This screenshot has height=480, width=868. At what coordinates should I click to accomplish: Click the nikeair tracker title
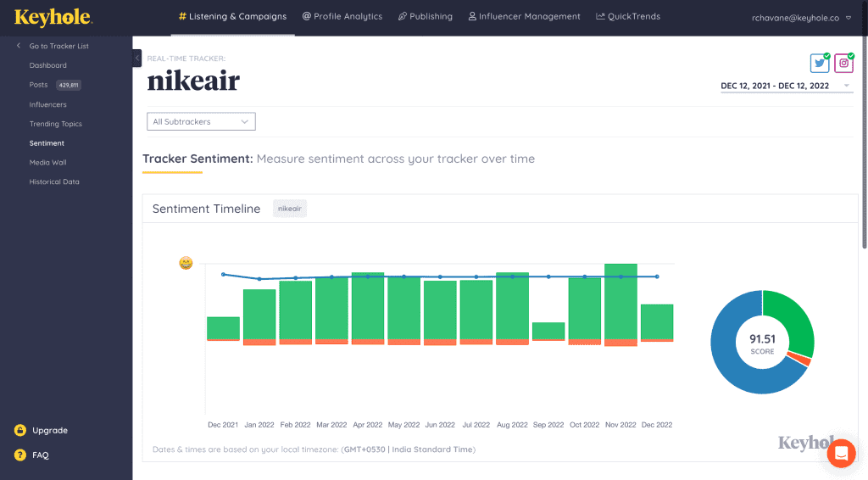[193, 81]
